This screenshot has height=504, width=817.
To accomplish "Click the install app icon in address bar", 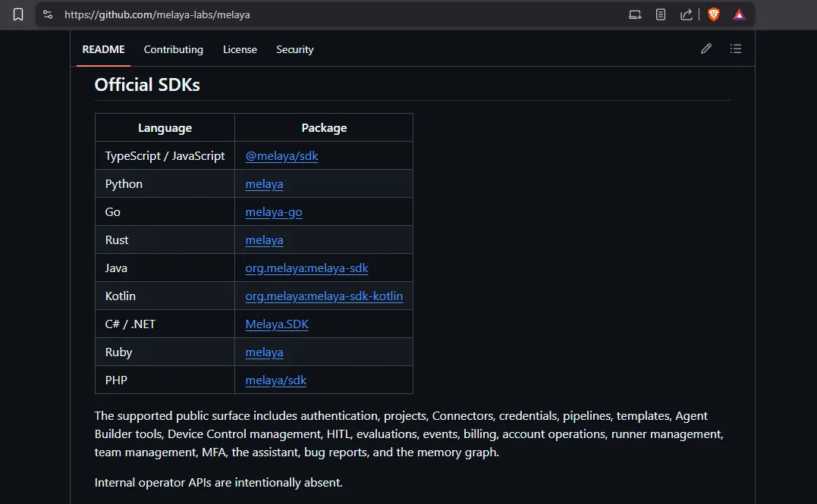I will [x=635, y=14].
